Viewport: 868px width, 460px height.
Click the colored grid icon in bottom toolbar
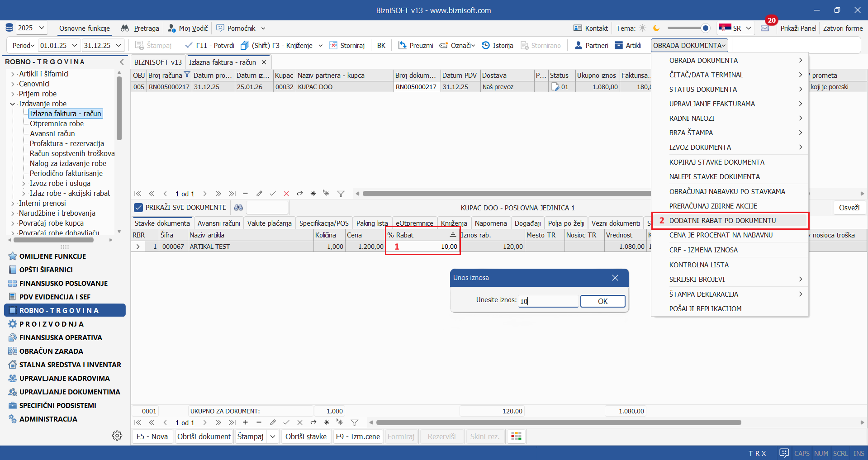[x=516, y=436]
